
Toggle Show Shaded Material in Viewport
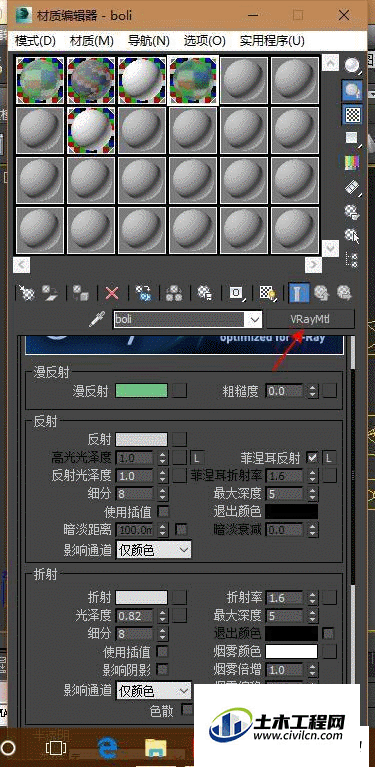coord(268,293)
